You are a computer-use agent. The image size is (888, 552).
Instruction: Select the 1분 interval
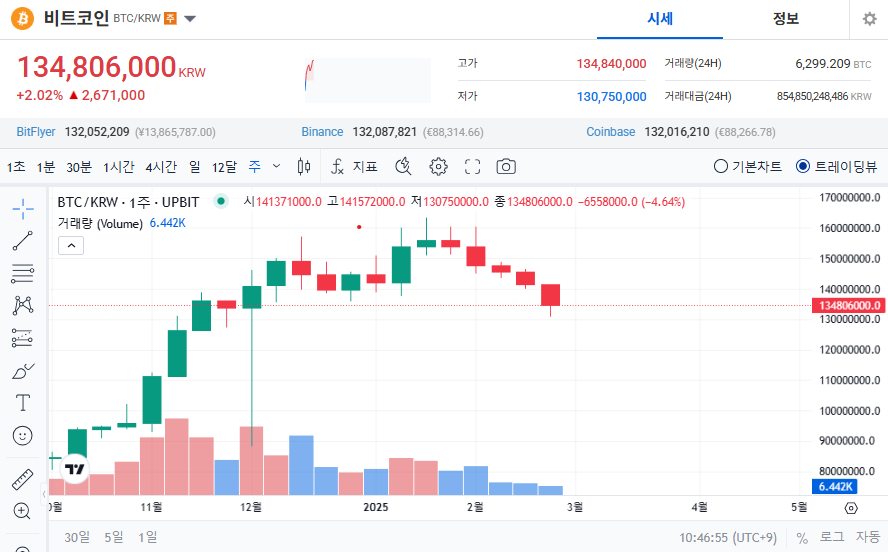point(46,166)
